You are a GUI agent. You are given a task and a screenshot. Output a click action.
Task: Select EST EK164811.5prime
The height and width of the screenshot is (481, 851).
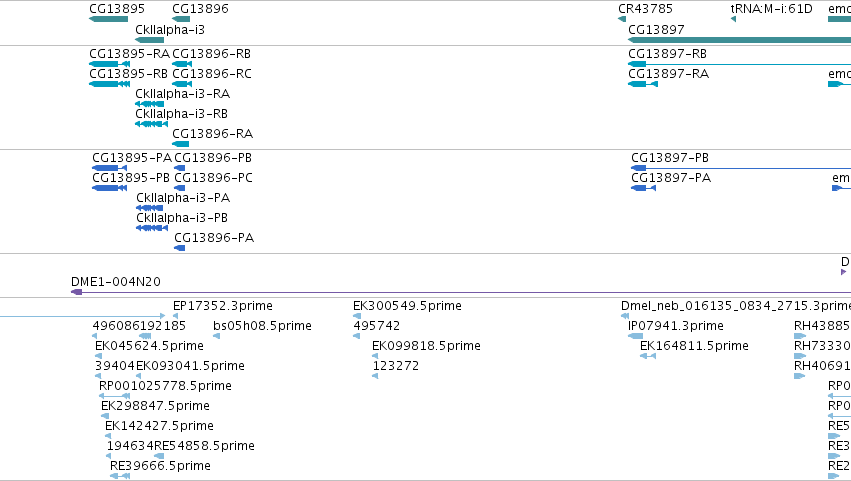[694, 346]
